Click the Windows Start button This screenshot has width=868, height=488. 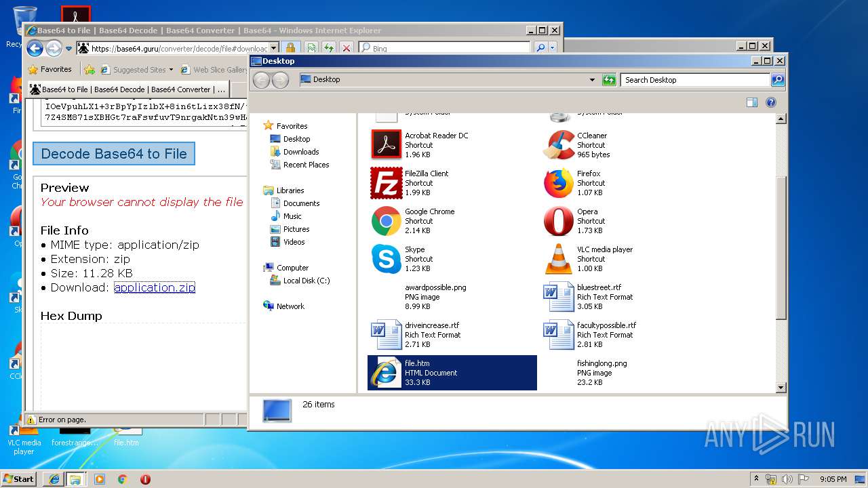tap(19, 479)
